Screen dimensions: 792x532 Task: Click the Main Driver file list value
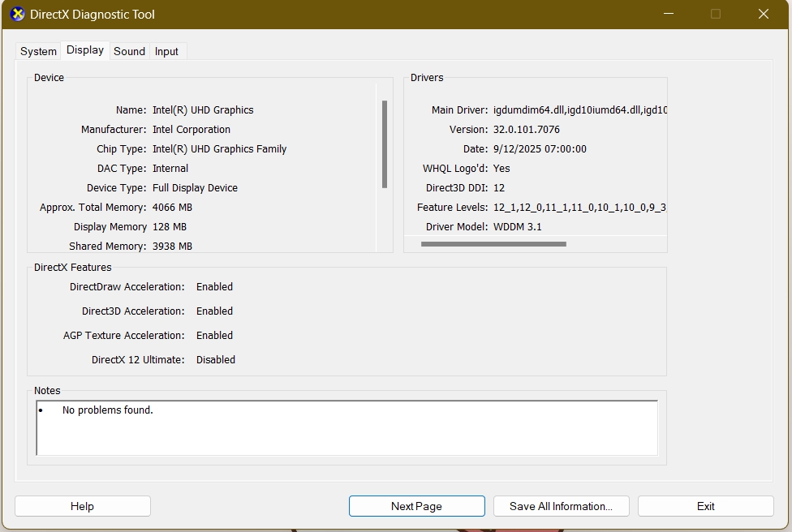(x=579, y=110)
